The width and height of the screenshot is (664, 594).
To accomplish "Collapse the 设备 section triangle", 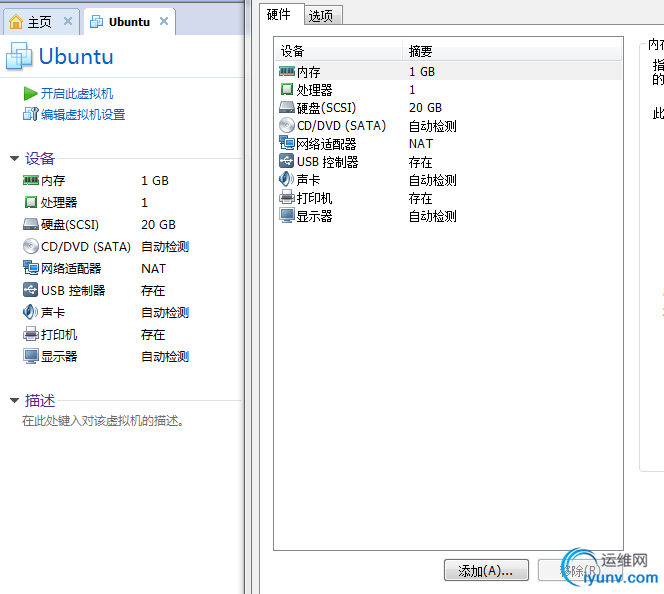I will pos(14,158).
